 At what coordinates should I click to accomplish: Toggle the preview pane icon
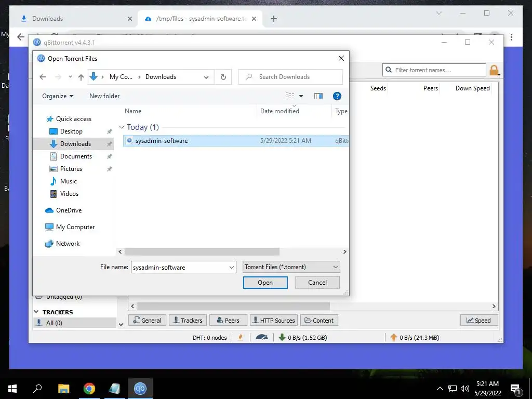[x=318, y=96]
